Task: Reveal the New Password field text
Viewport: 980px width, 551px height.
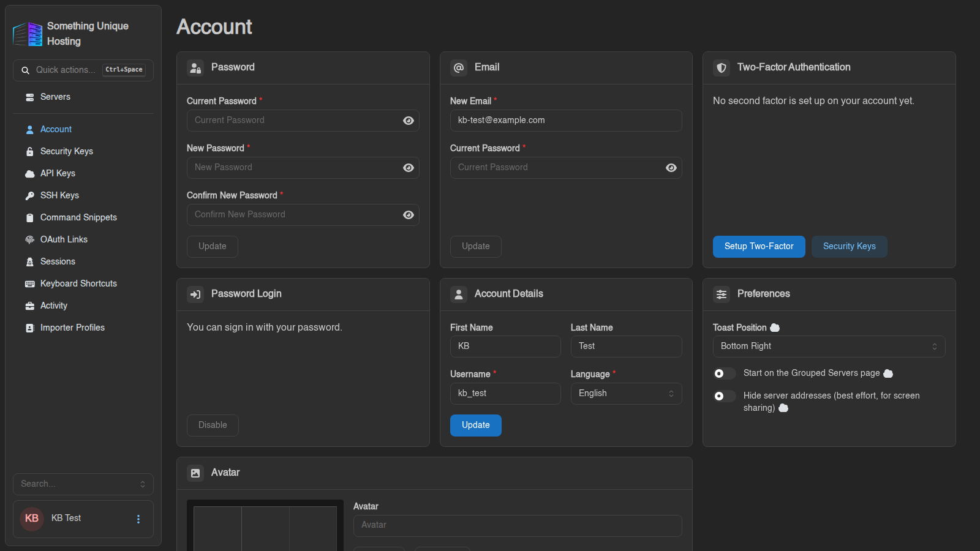Action: pos(409,168)
